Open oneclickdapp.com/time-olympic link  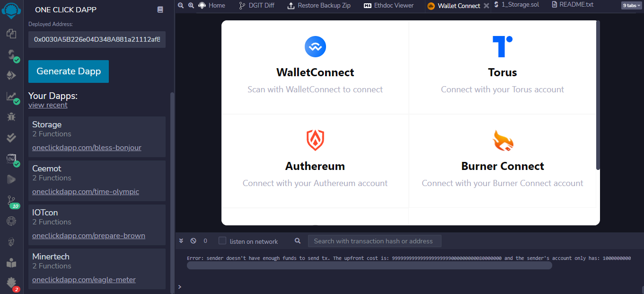point(86,192)
